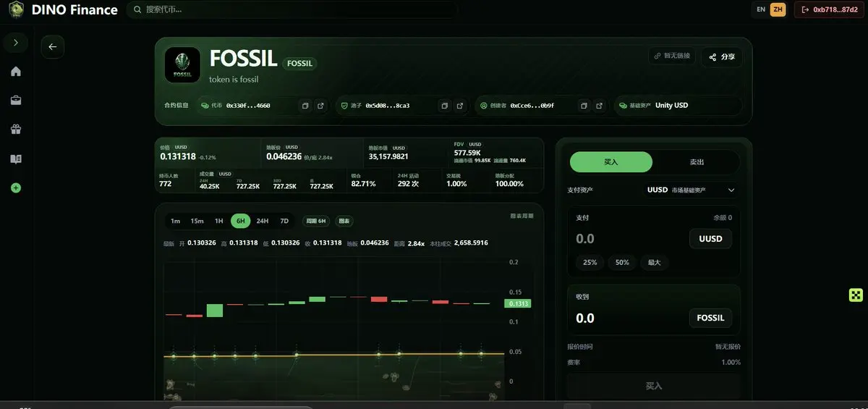Switch language to EN
The height and width of the screenshot is (409, 868).
pyautogui.click(x=761, y=9)
